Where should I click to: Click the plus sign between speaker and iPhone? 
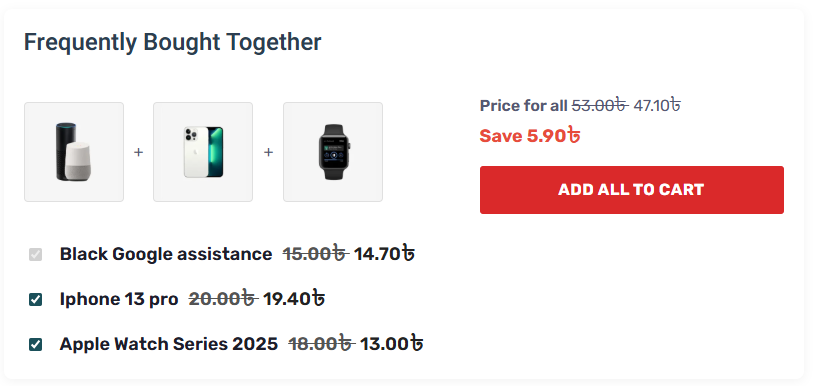pos(138,152)
